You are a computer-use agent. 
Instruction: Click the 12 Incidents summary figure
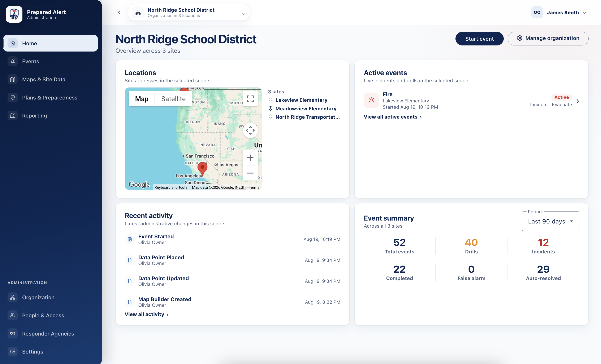pyautogui.click(x=543, y=246)
